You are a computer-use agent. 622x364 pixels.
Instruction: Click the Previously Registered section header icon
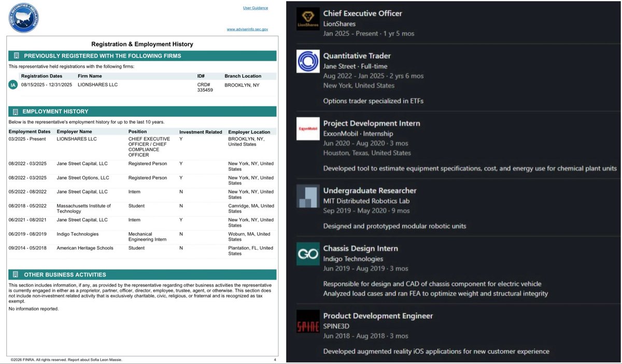17,55
